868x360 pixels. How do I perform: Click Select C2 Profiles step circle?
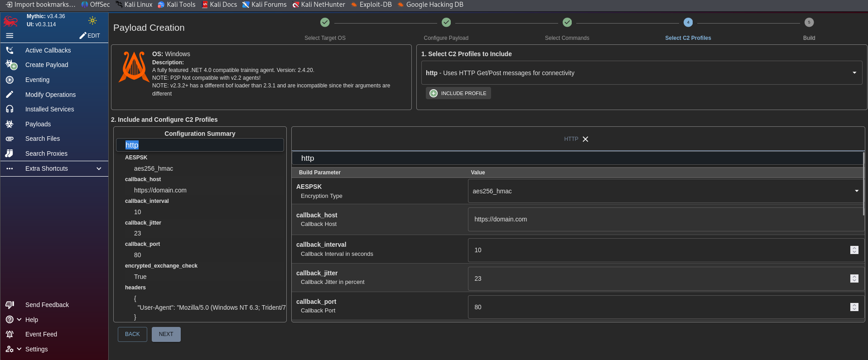point(688,22)
